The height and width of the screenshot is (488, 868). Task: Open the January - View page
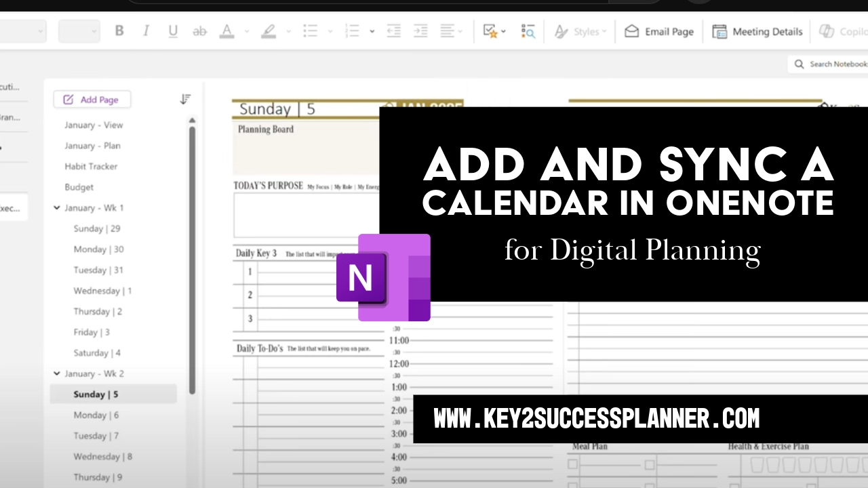[94, 125]
